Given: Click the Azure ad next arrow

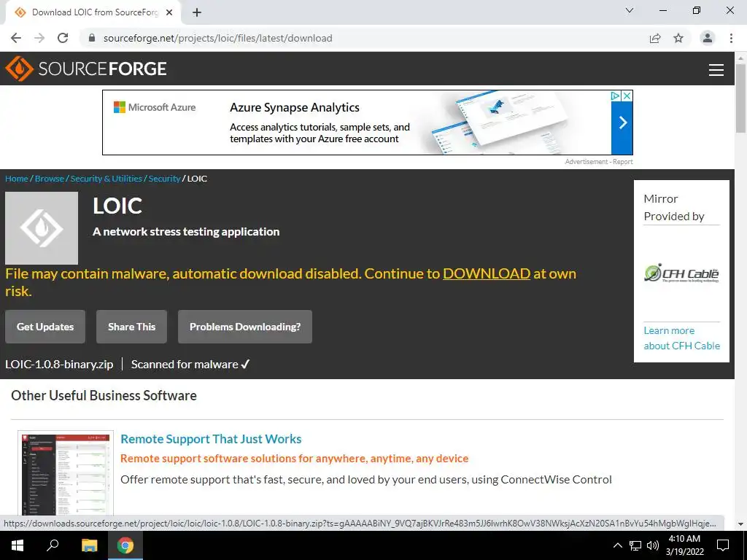Looking at the screenshot, I should pyautogui.click(x=622, y=122).
